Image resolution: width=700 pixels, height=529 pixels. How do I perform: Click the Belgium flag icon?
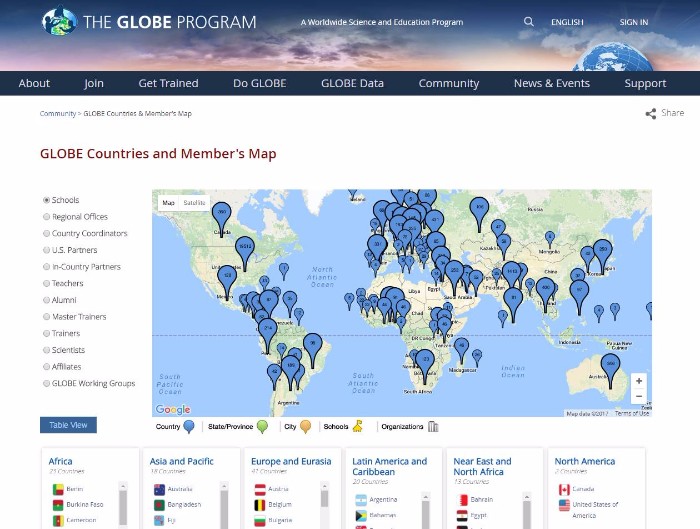tap(260, 505)
